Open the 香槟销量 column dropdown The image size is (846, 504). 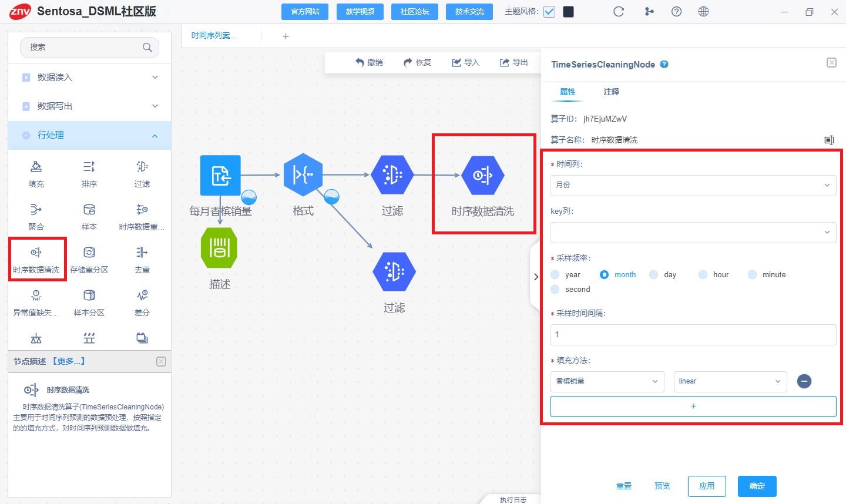click(x=607, y=381)
